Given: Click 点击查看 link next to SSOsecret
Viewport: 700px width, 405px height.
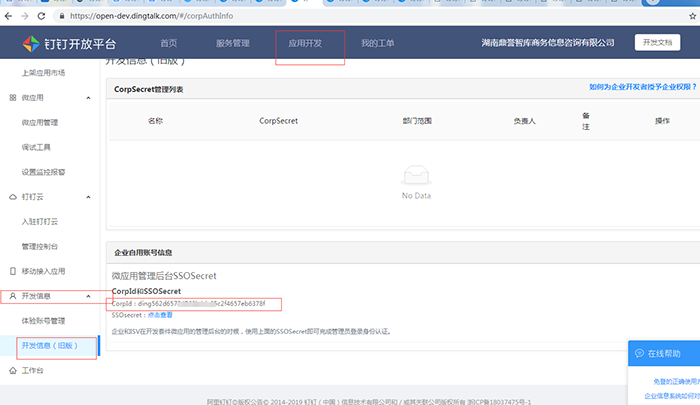Looking at the screenshot, I should tap(160, 315).
